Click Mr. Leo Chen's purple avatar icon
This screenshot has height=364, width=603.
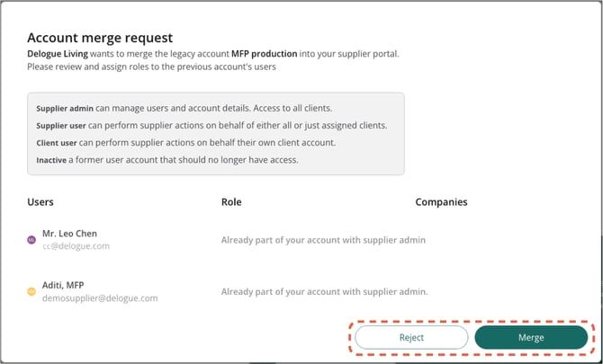coord(31,240)
